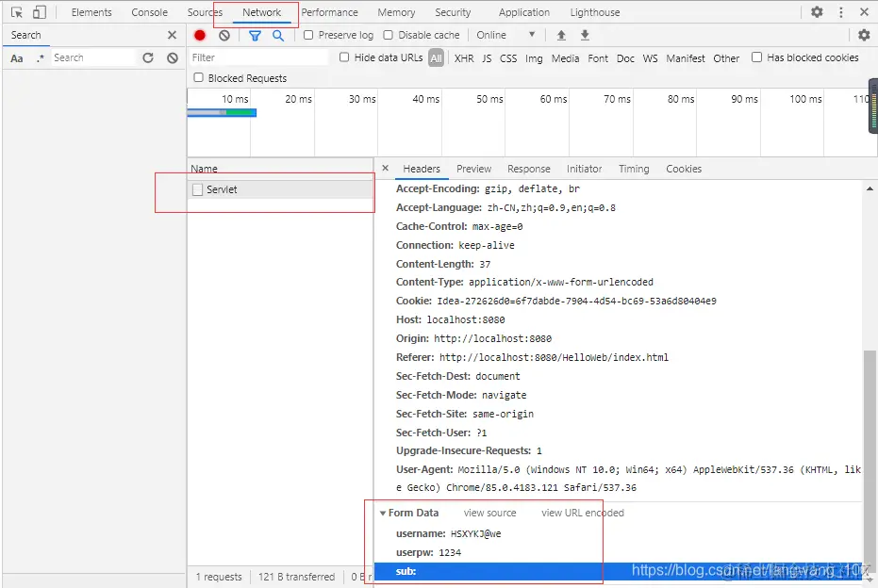The width and height of the screenshot is (878, 588).
Task: Open DevTools settings gear icon
Action: pos(817,11)
